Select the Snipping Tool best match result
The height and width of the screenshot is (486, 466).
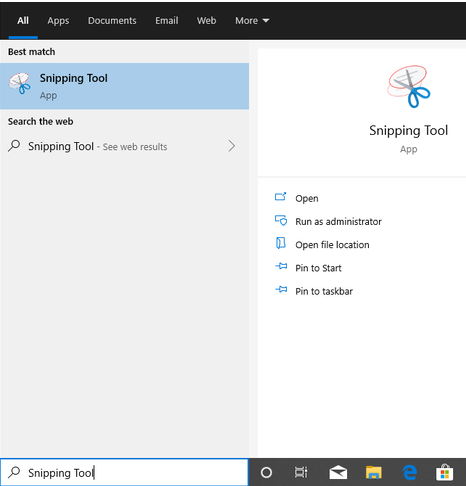(124, 86)
